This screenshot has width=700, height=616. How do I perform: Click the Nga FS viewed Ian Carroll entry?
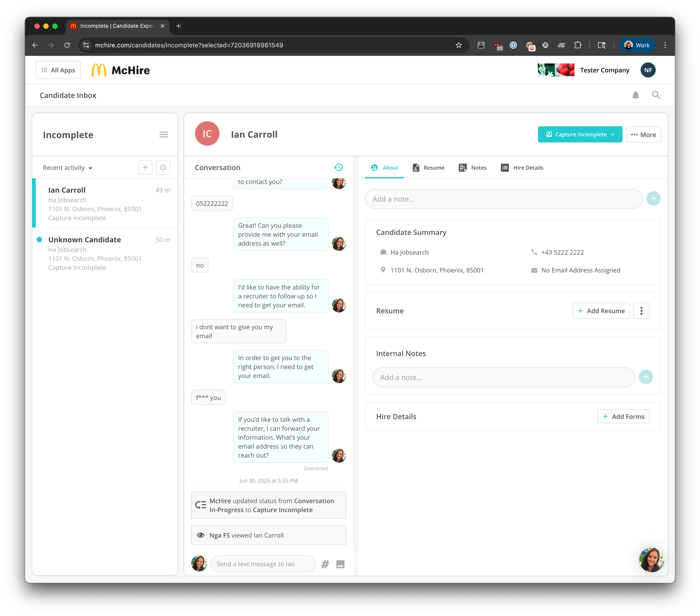click(269, 535)
